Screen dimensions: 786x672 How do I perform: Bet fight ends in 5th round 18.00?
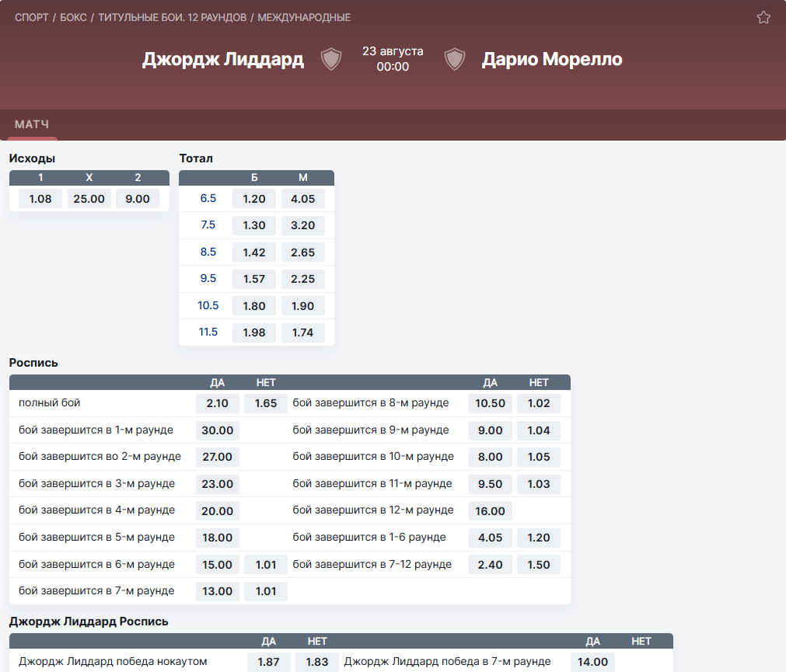217,538
